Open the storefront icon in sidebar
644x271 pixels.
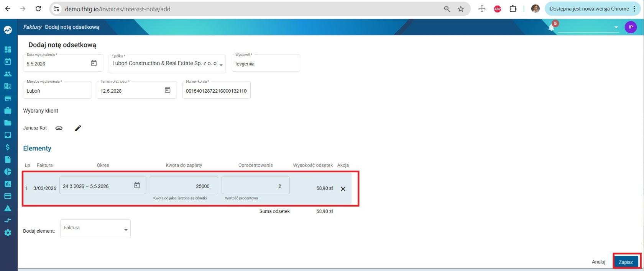point(8,98)
